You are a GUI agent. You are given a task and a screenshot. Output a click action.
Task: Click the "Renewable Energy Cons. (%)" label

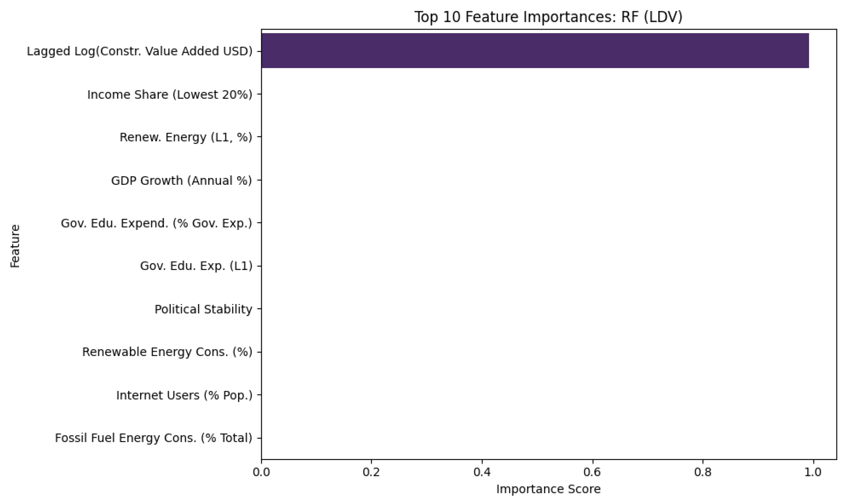click(167, 352)
